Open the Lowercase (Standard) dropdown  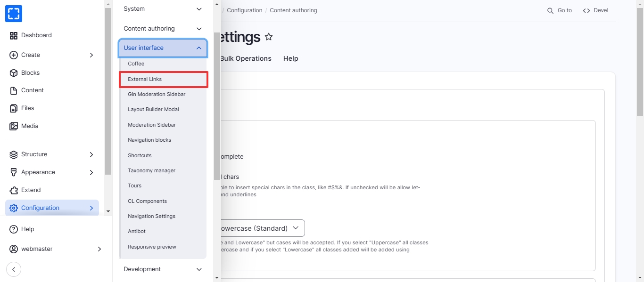[259, 228]
